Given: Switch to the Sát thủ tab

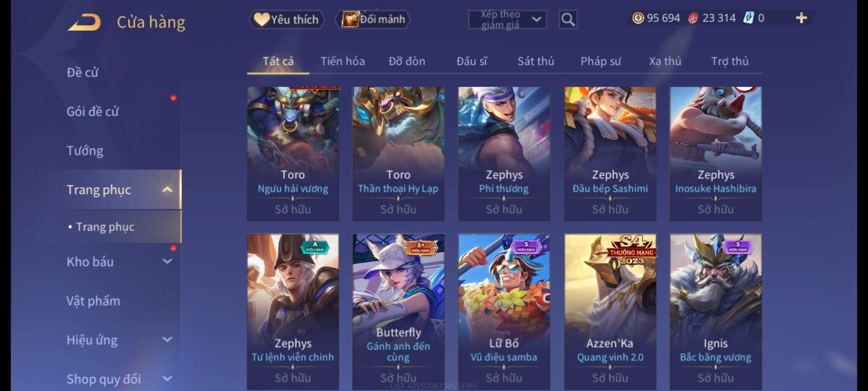Looking at the screenshot, I should tap(536, 61).
